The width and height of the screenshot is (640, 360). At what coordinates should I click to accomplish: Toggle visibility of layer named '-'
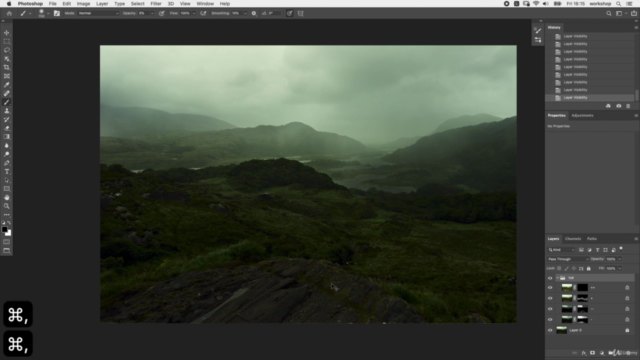(550, 320)
